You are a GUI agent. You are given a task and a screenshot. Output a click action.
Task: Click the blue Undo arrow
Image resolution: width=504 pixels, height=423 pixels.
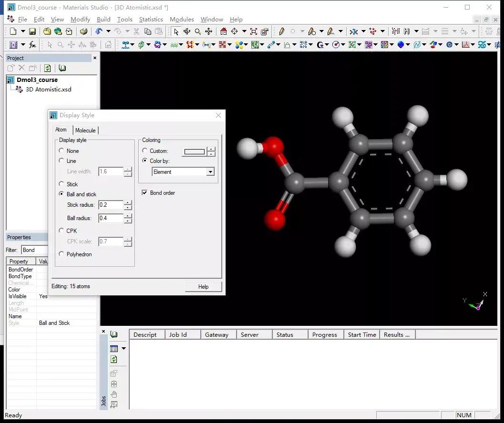tap(99, 31)
